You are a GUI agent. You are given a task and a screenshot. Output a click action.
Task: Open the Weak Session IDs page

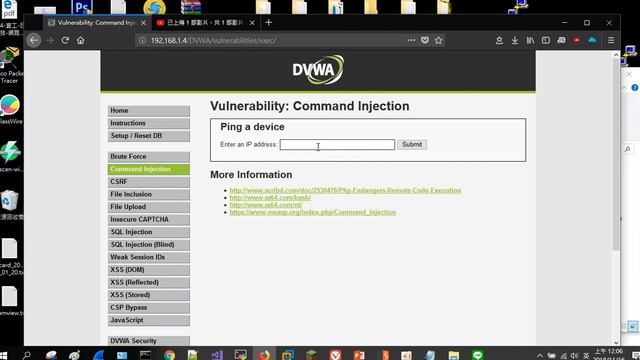pyautogui.click(x=149, y=258)
